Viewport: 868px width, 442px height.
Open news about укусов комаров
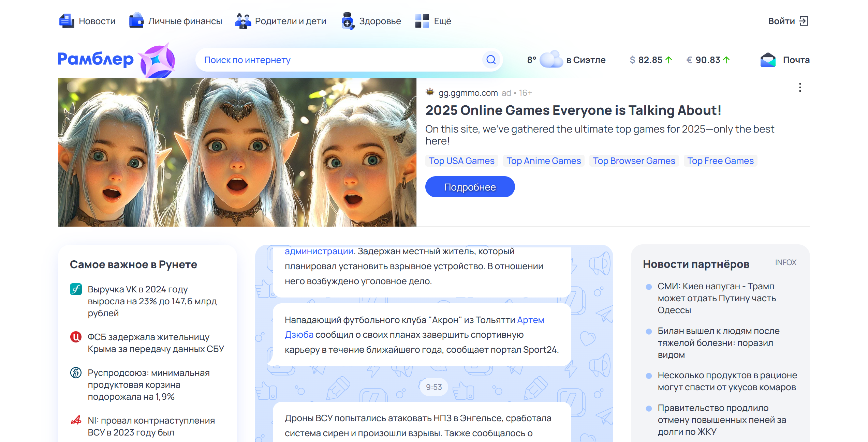coord(727,381)
